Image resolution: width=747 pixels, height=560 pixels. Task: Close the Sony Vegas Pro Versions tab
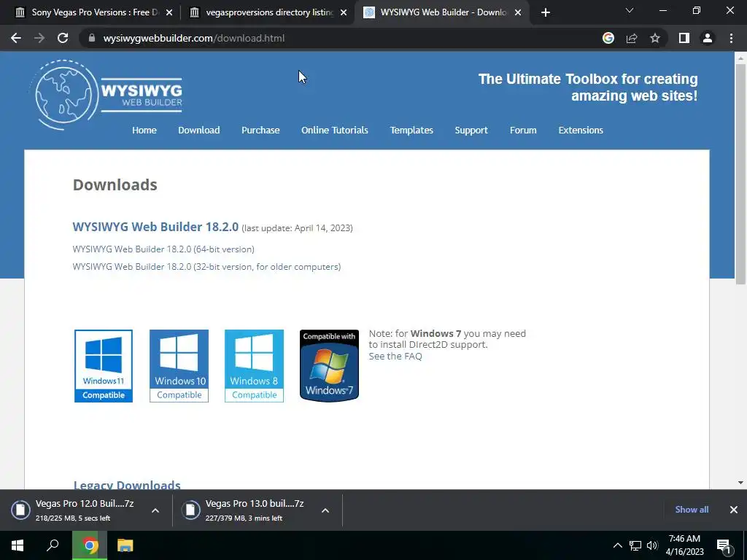coord(169,12)
